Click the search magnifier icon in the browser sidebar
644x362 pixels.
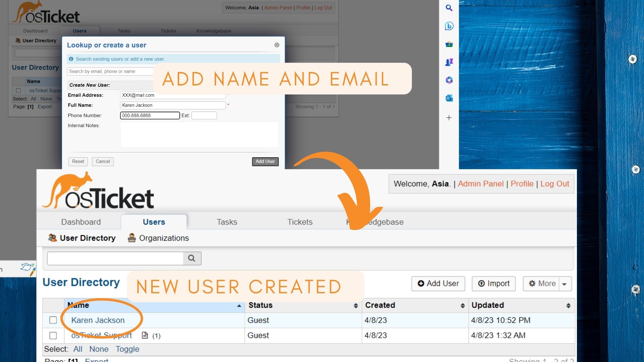pos(449,8)
